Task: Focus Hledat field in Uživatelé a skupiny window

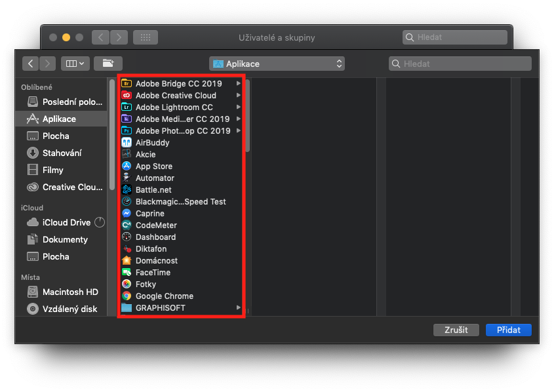Action: pyautogui.click(x=455, y=37)
